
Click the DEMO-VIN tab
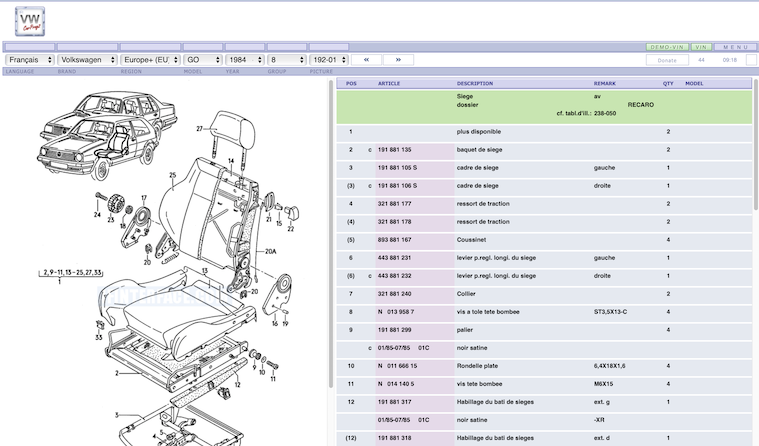point(666,47)
